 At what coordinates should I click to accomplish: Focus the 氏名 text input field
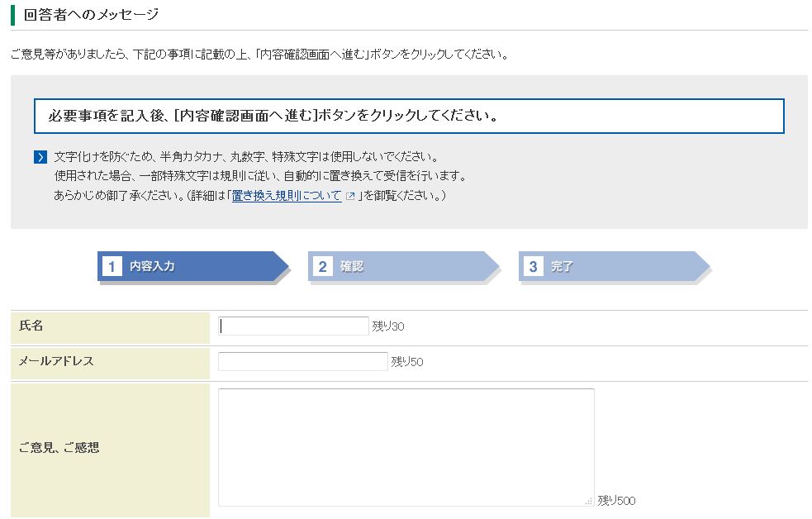[293, 326]
